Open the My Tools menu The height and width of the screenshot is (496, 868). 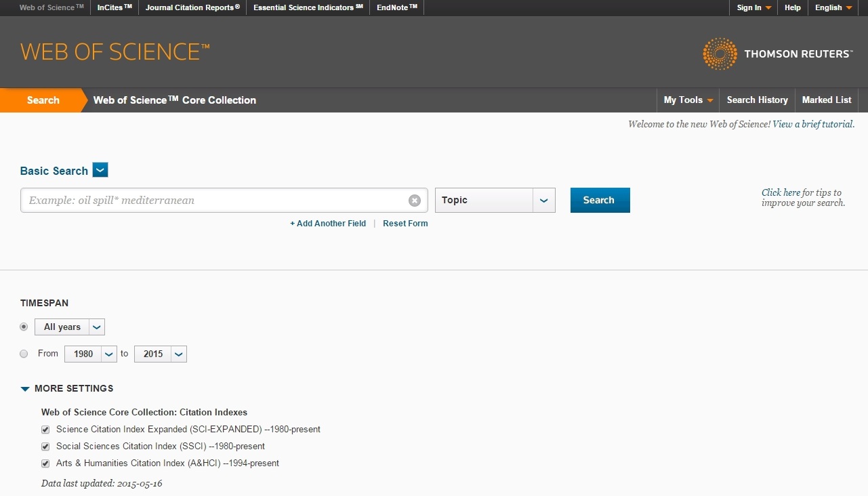click(688, 100)
